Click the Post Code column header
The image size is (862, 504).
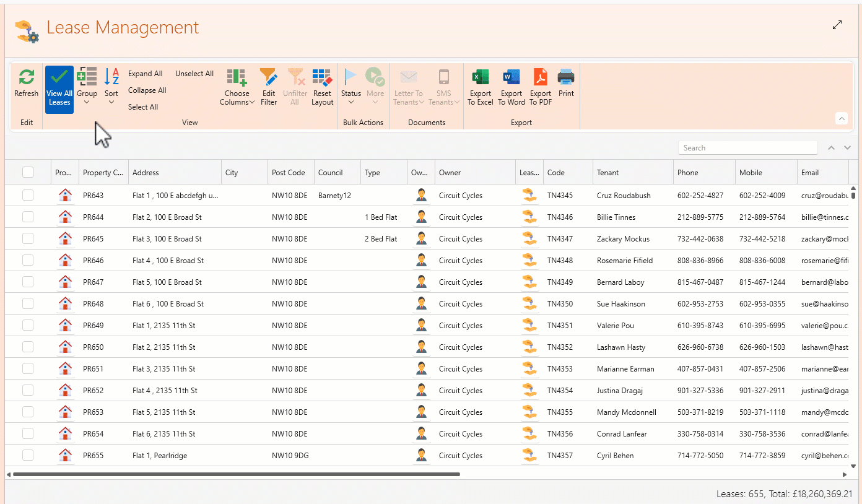[x=288, y=173]
